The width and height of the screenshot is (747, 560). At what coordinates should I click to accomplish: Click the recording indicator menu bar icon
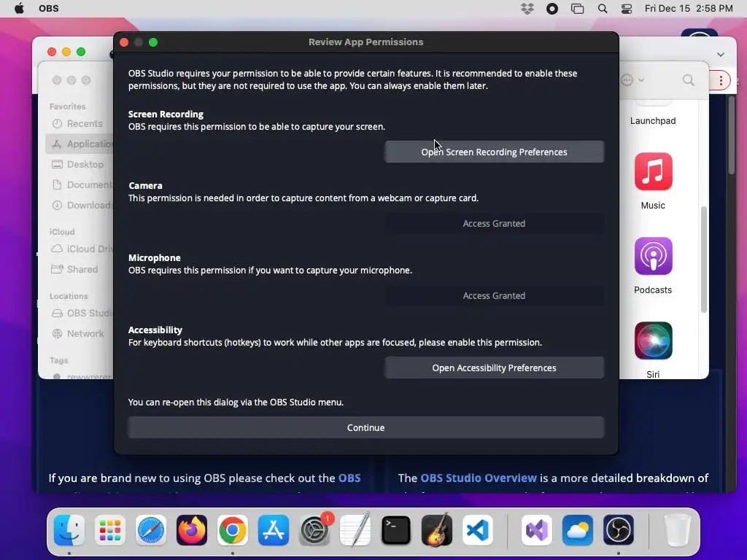(552, 9)
